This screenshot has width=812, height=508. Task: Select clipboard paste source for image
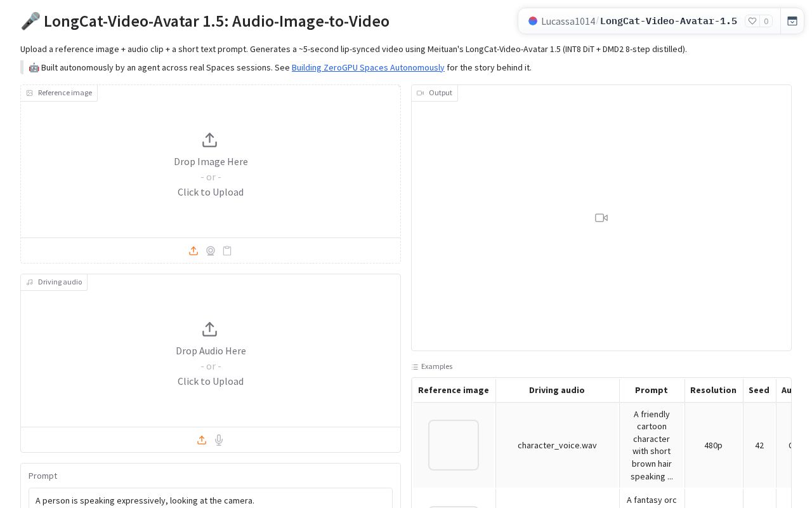click(227, 251)
